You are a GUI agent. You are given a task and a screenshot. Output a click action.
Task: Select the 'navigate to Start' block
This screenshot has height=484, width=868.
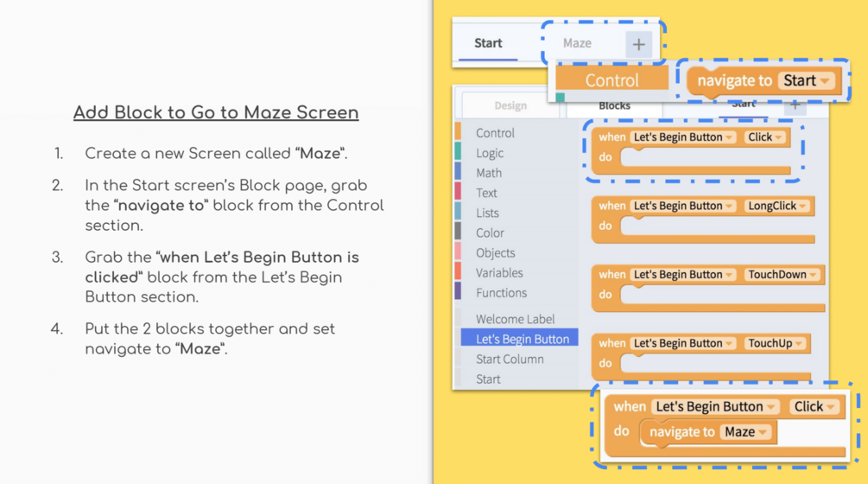point(764,81)
